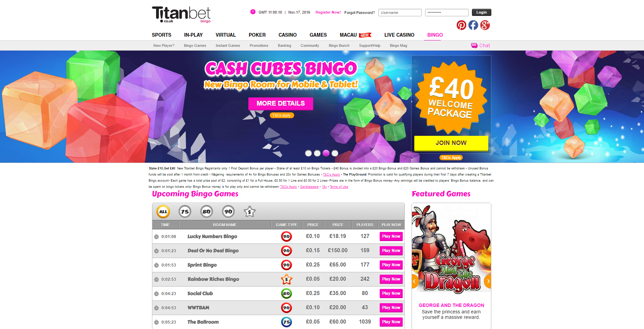Open the Pinterest social icon
The height and width of the screenshot is (329, 644).
(x=461, y=25)
